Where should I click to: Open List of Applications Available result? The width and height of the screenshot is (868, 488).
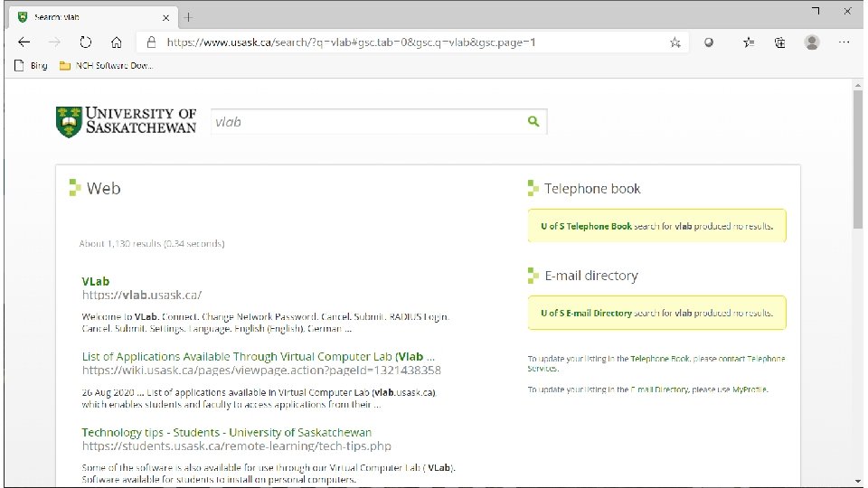[x=258, y=357]
